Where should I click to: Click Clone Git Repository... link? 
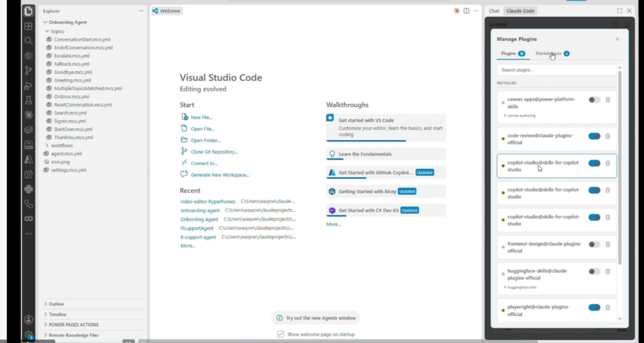pyautogui.click(x=214, y=152)
